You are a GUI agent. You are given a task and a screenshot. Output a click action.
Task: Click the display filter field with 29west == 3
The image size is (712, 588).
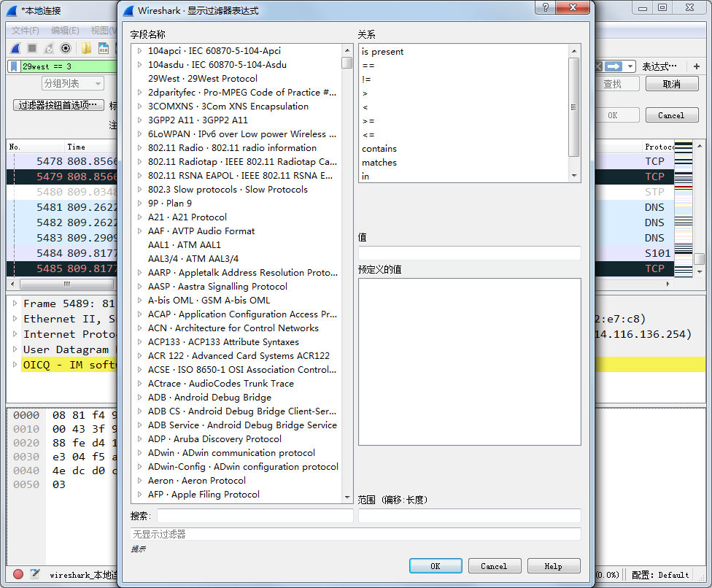68,66
